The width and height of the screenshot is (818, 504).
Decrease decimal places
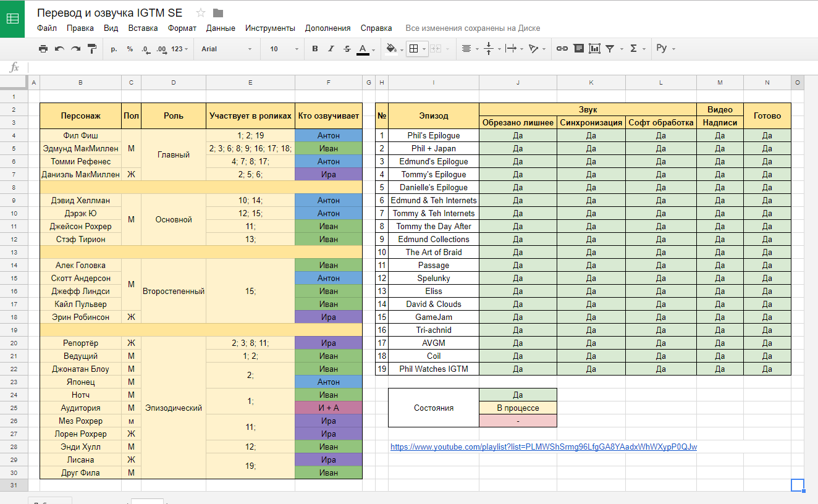coord(145,49)
